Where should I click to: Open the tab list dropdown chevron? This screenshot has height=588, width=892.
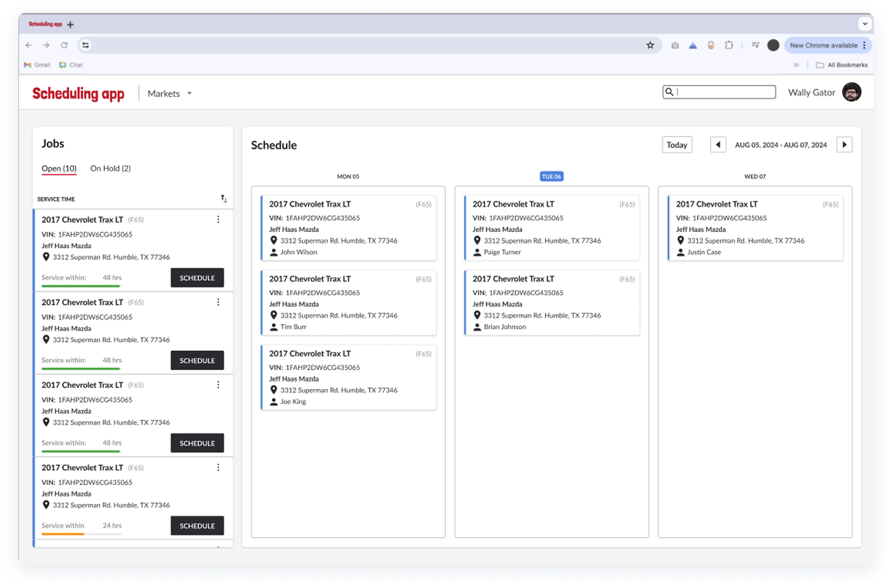(865, 24)
